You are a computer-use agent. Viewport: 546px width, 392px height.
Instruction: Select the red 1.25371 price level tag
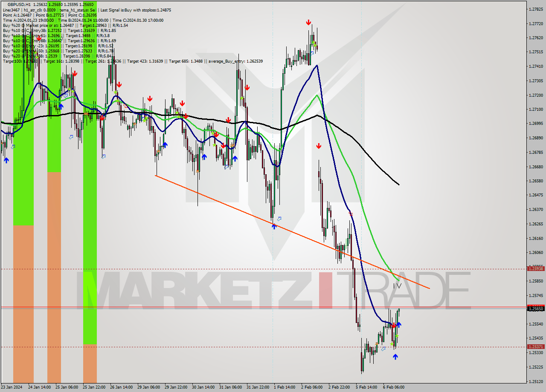(536, 346)
